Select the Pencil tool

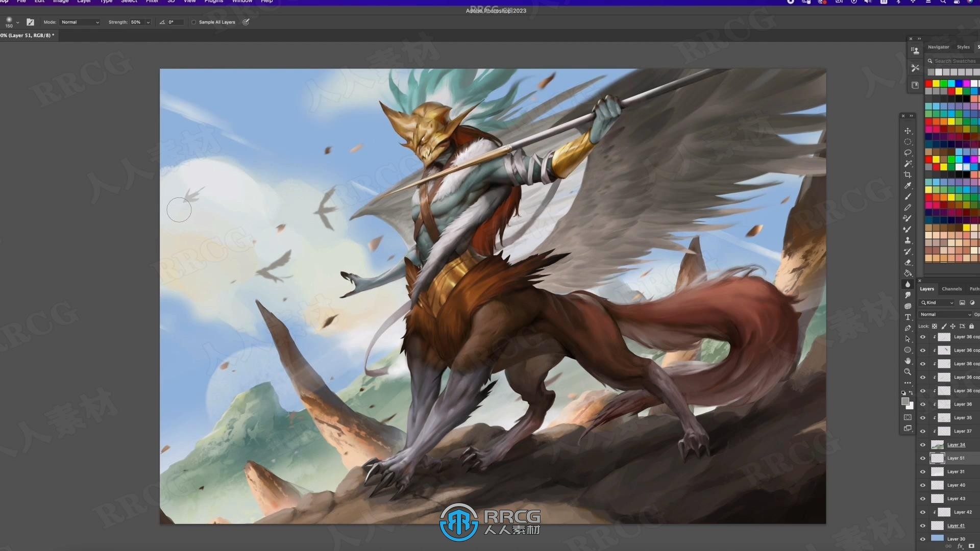click(x=908, y=208)
